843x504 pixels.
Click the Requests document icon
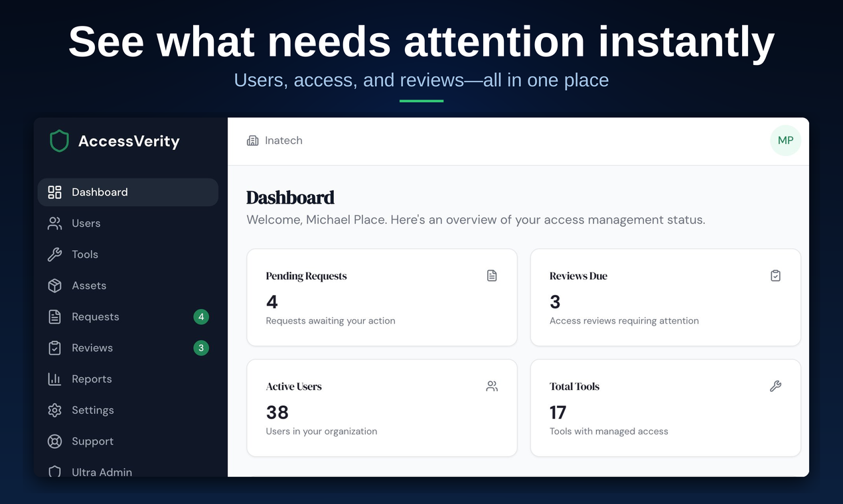54,316
